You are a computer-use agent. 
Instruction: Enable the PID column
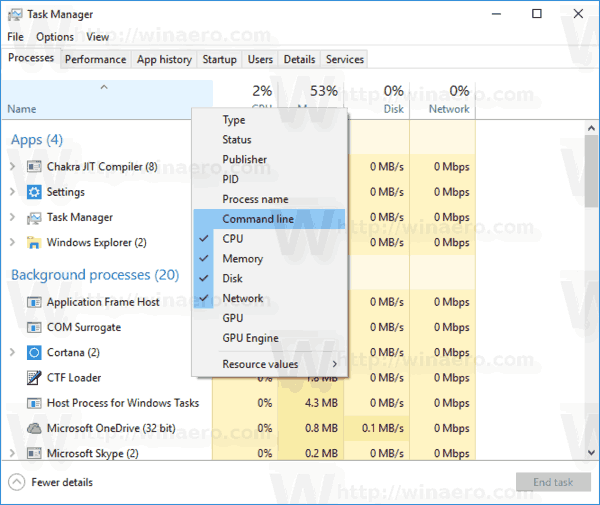(x=270, y=179)
